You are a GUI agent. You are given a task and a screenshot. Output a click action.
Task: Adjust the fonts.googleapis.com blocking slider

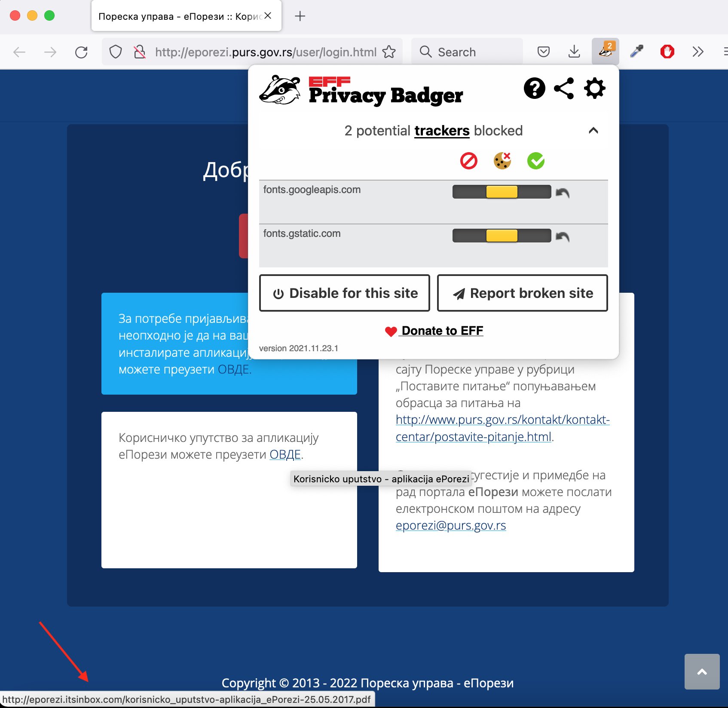coord(502,192)
